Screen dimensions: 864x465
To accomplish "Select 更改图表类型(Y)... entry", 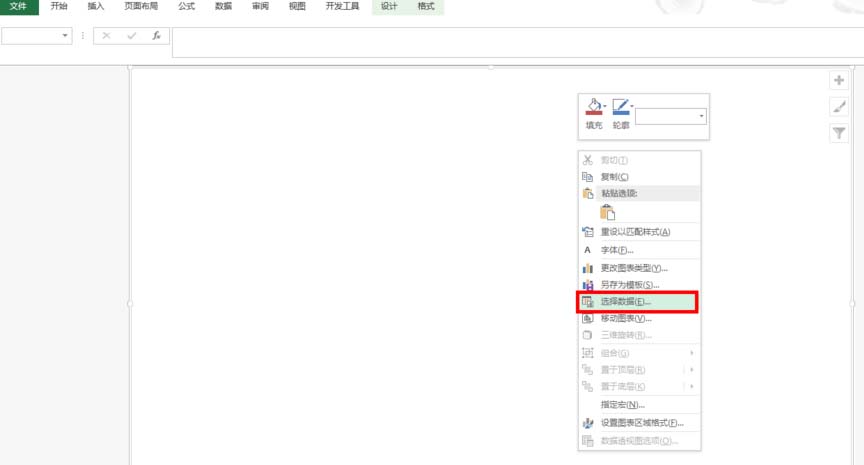I will pyautogui.click(x=639, y=268).
